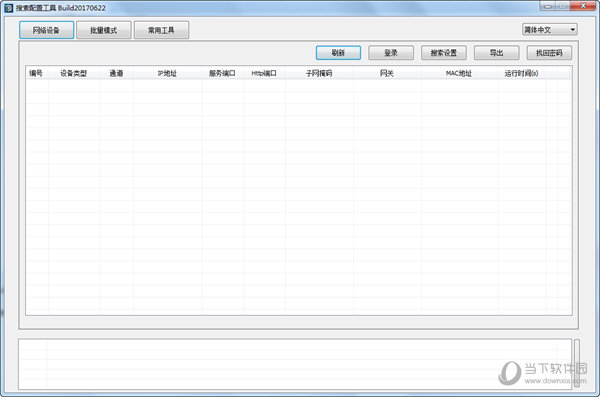Click the 刷新 refresh button

(x=338, y=53)
